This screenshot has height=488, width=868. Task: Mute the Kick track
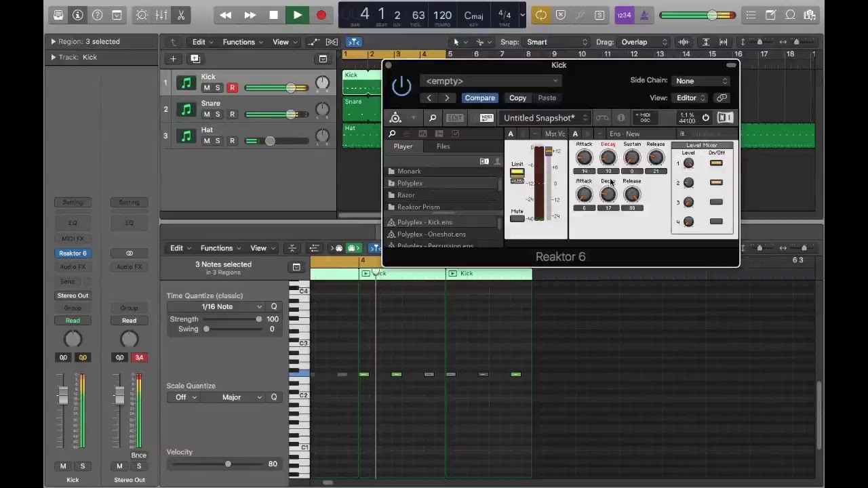click(x=207, y=87)
